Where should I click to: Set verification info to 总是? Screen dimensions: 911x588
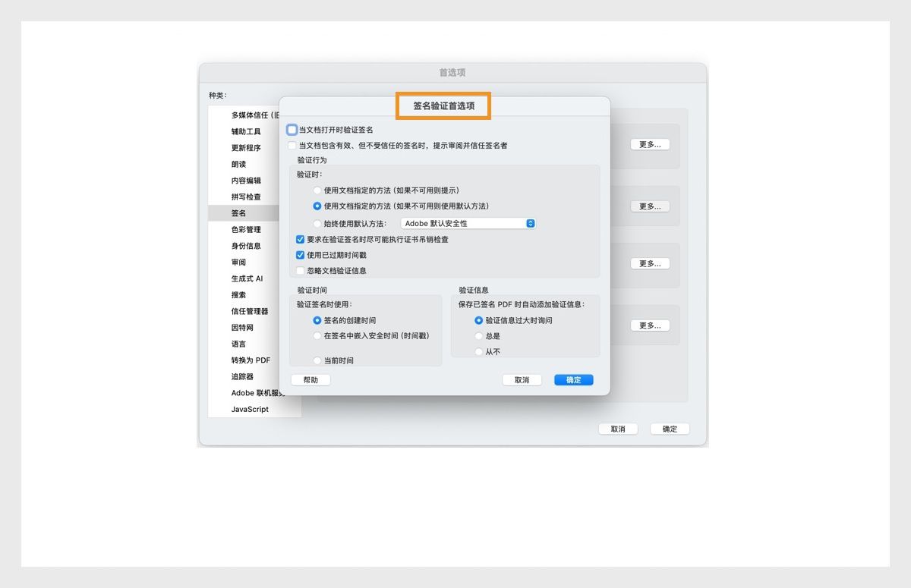pyautogui.click(x=478, y=336)
